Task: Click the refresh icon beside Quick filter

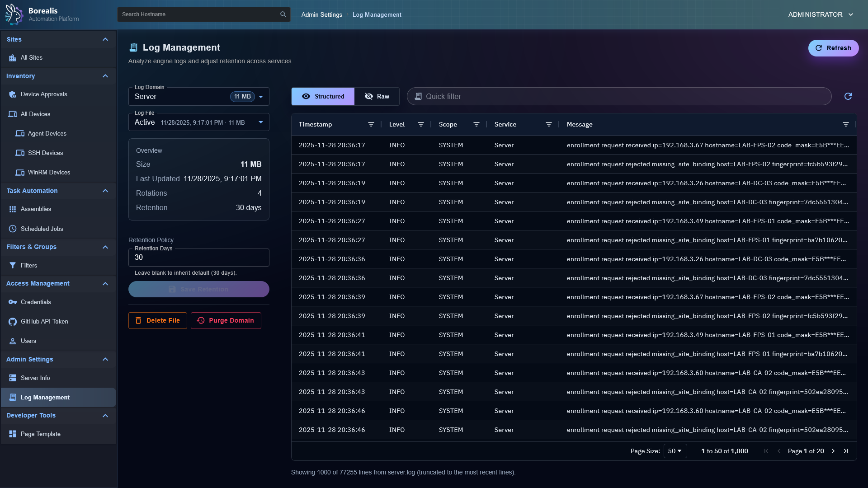Action: click(x=848, y=96)
